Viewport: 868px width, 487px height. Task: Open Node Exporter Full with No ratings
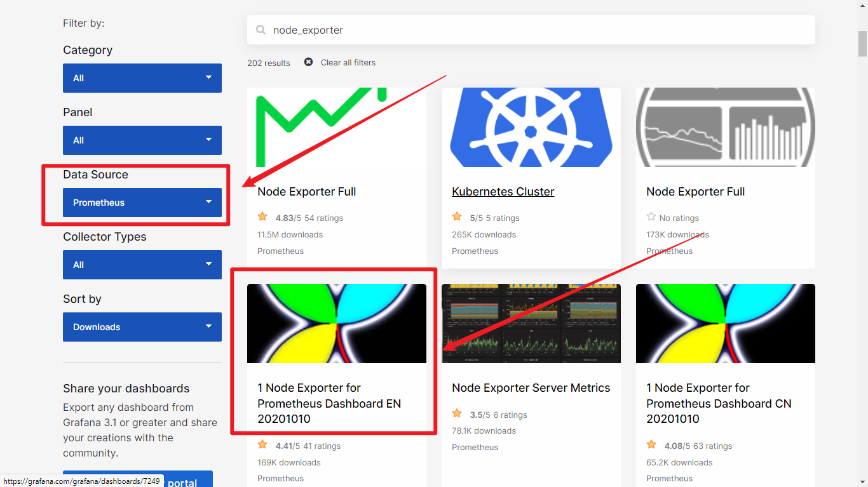(696, 192)
